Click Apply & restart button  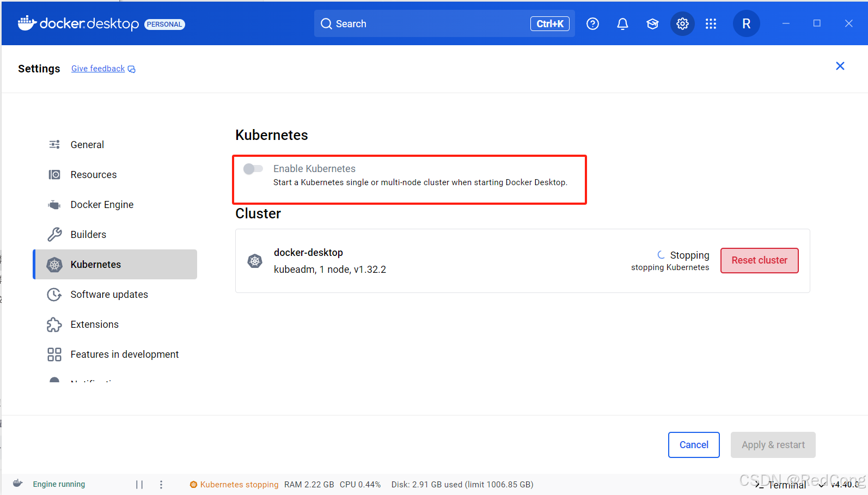click(773, 445)
